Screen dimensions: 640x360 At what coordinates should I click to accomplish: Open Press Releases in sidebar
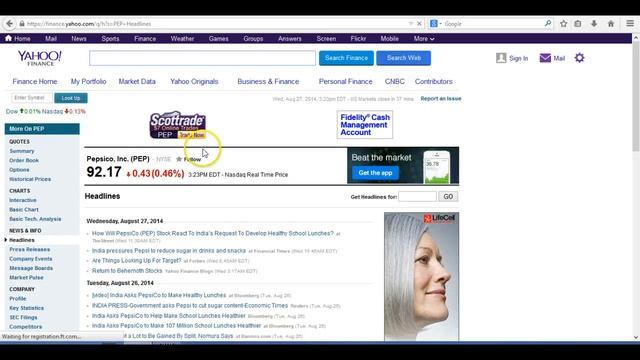(29, 249)
